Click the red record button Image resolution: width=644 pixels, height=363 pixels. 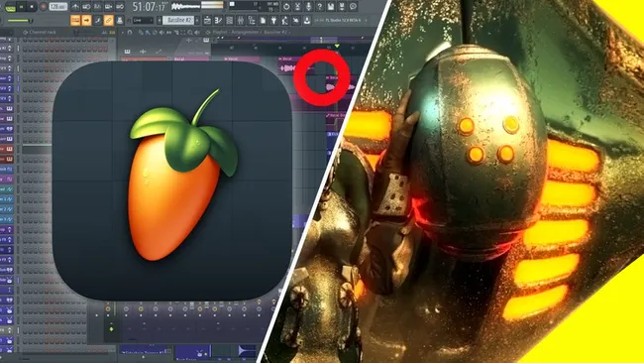(43, 7)
